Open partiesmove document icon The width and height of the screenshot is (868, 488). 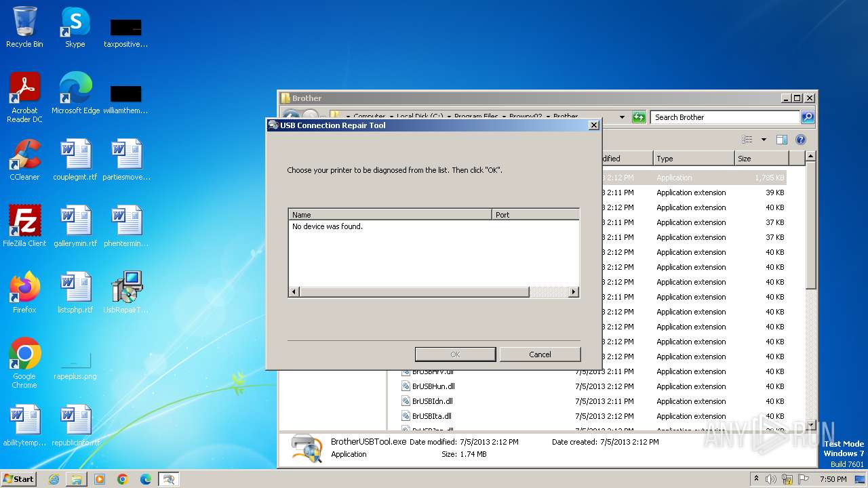(x=127, y=160)
